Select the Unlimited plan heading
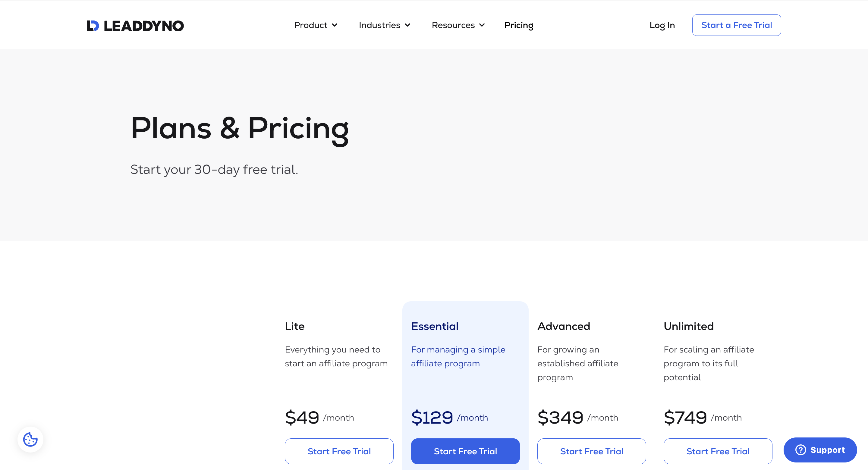This screenshot has height=470, width=868. pos(688,326)
